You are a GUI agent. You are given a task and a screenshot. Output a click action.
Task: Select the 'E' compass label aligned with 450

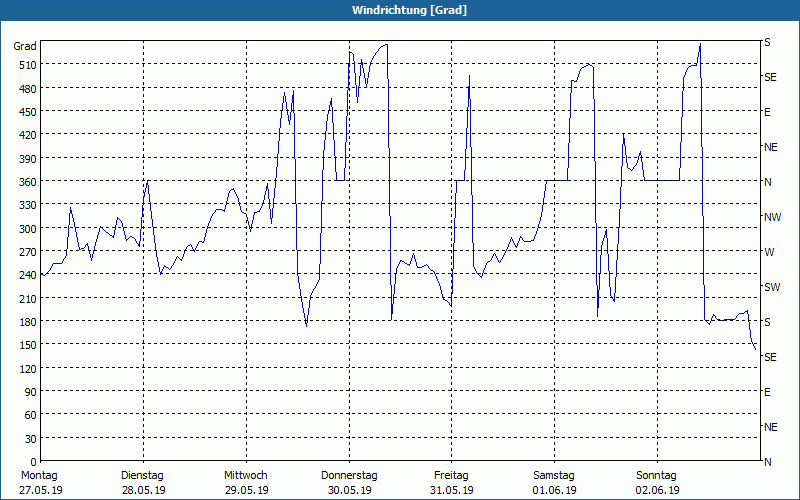(x=767, y=112)
